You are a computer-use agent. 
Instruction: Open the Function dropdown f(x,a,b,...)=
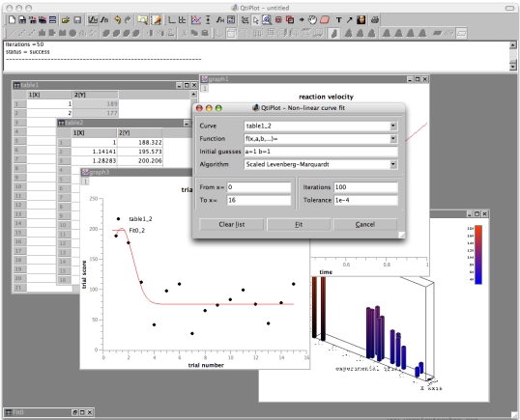[393, 138]
